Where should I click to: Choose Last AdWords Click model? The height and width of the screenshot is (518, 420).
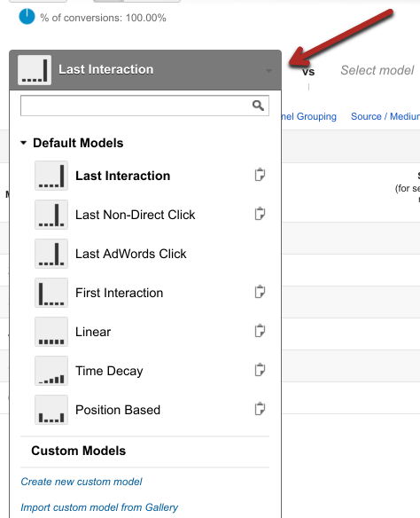pos(131,254)
